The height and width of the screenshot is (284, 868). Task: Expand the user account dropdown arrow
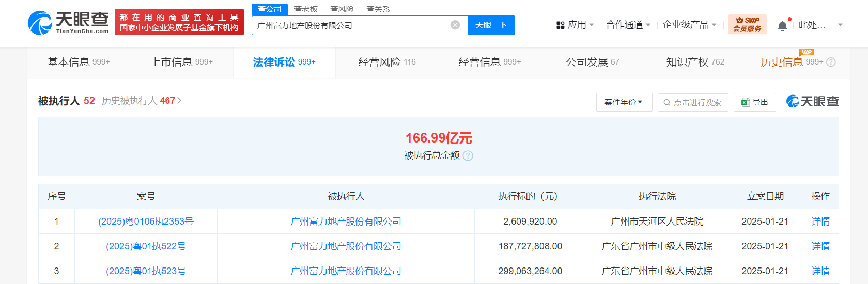(x=840, y=25)
